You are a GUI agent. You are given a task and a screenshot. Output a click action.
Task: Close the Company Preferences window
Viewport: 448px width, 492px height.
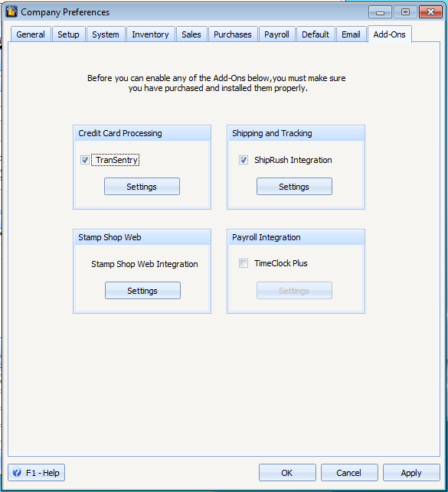click(430, 12)
